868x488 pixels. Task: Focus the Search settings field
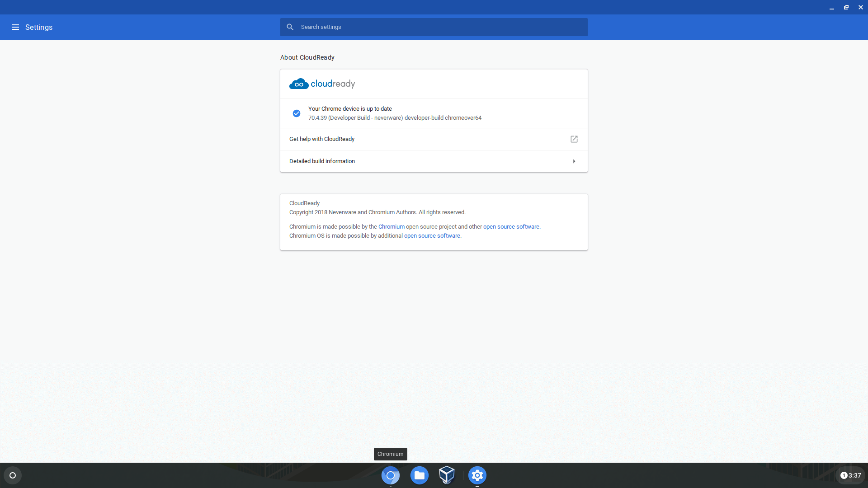point(434,27)
